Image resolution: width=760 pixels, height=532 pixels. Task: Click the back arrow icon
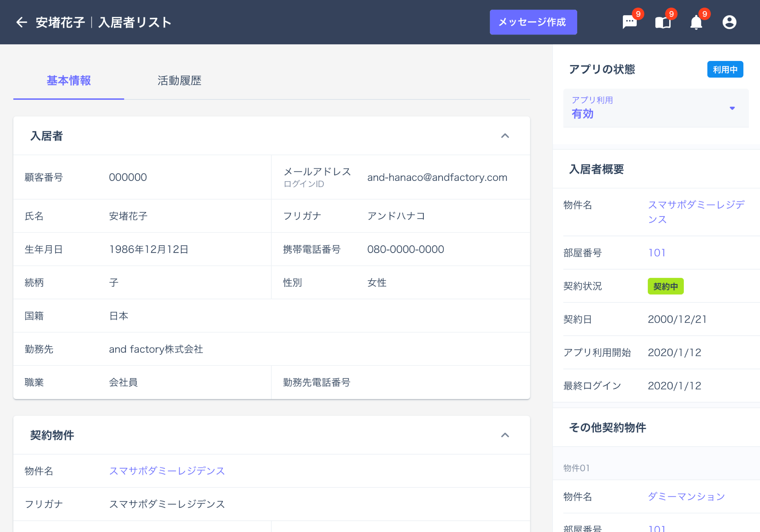click(x=22, y=22)
